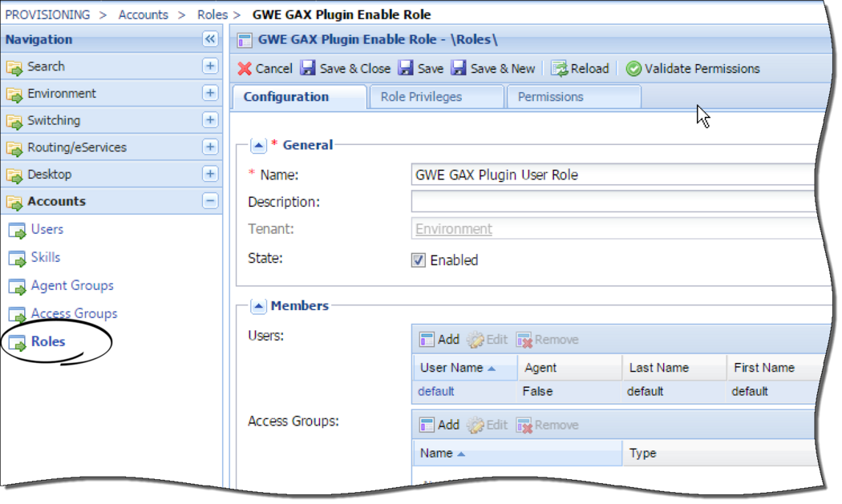Open Users under Accounts

[x=47, y=229]
